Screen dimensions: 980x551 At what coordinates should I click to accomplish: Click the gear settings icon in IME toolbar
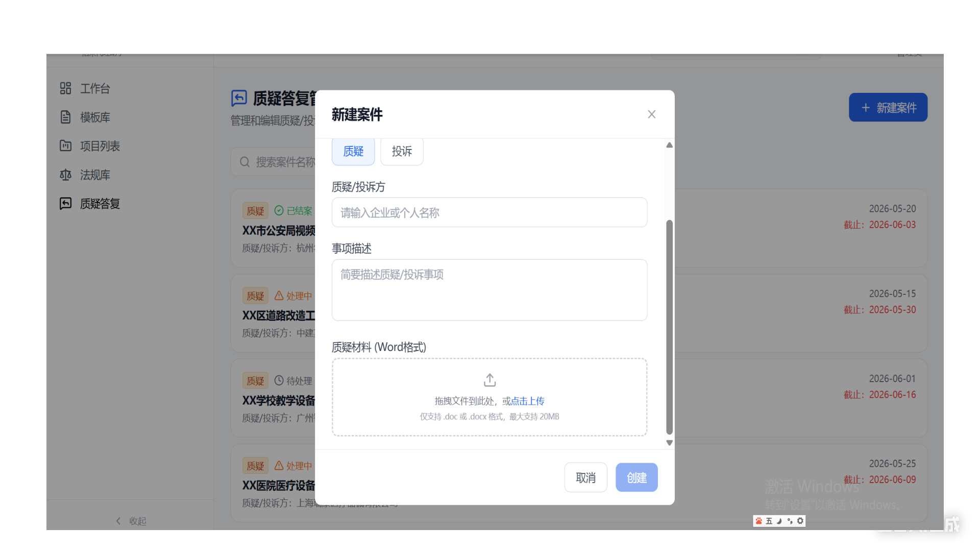click(x=800, y=521)
